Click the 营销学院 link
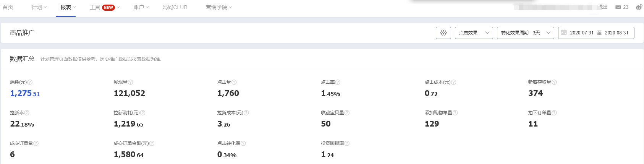This screenshot has height=164, width=644. click(x=219, y=7)
